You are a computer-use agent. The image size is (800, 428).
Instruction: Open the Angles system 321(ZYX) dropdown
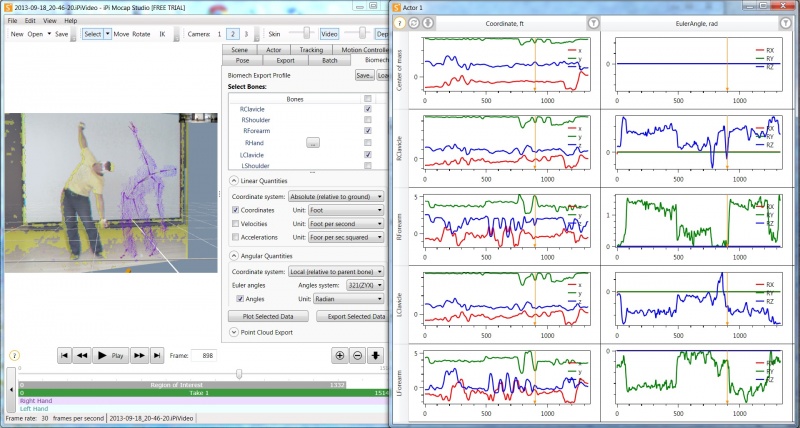pyautogui.click(x=365, y=285)
